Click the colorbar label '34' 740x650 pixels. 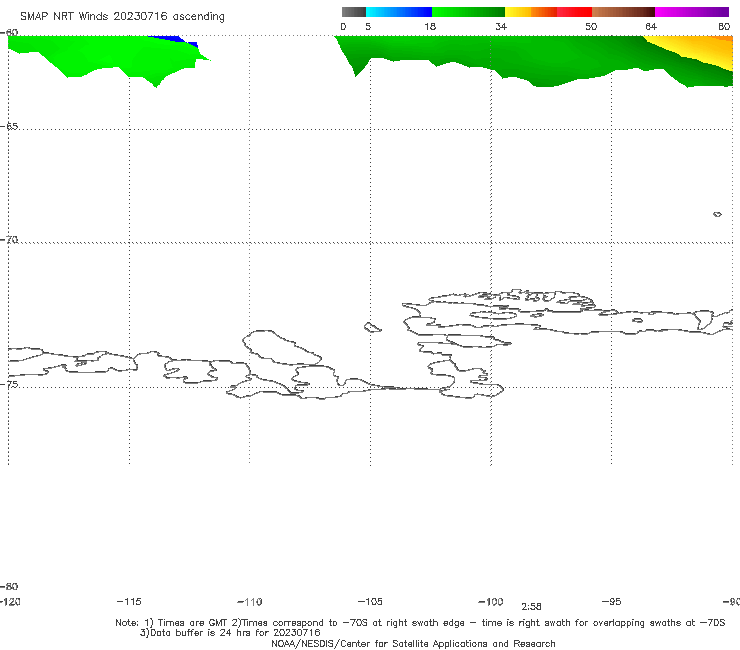pyautogui.click(x=501, y=26)
